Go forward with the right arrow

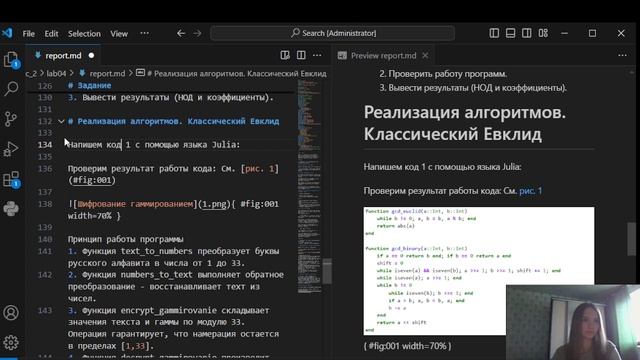[x=198, y=33]
